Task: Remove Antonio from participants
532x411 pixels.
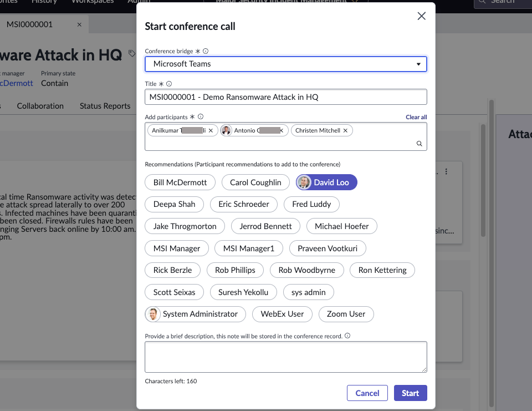Action: click(x=282, y=130)
